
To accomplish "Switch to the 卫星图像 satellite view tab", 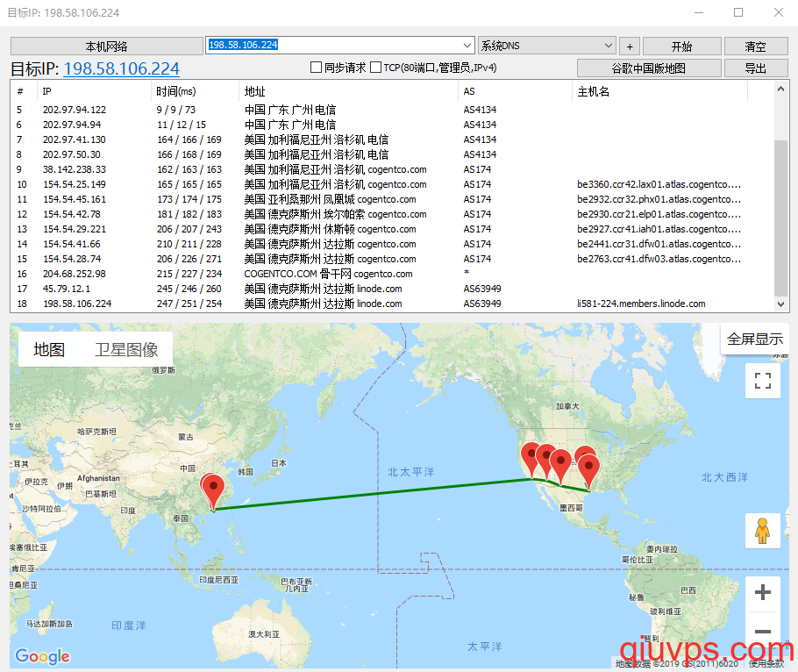I will click(126, 350).
